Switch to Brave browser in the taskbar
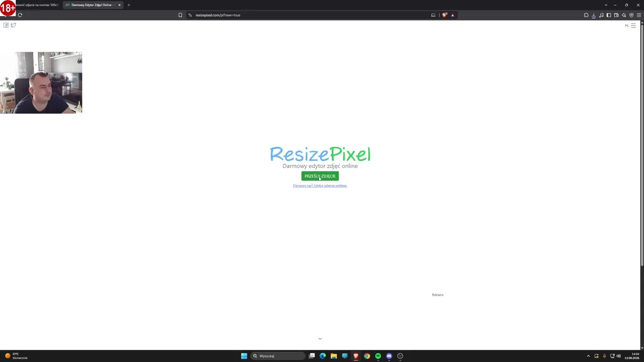 point(356,356)
